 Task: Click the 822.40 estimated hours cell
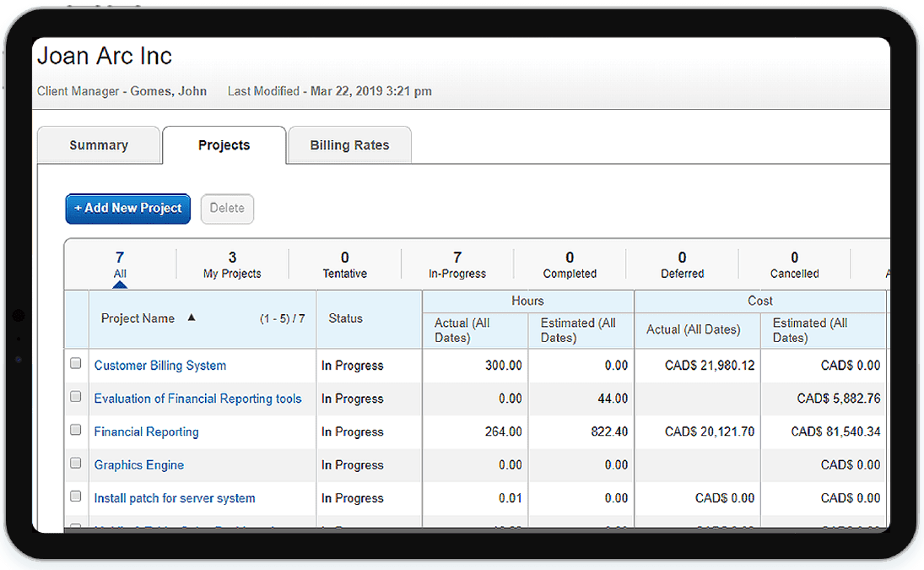pyautogui.click(x=609, y=432)
